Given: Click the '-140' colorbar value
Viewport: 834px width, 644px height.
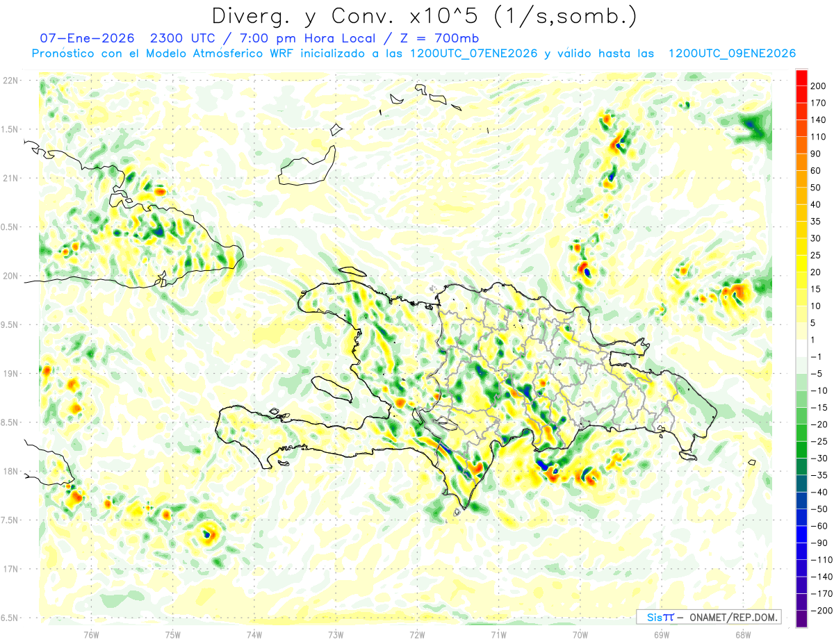Looking at the screenshot, I should click(x=821, y=577).
